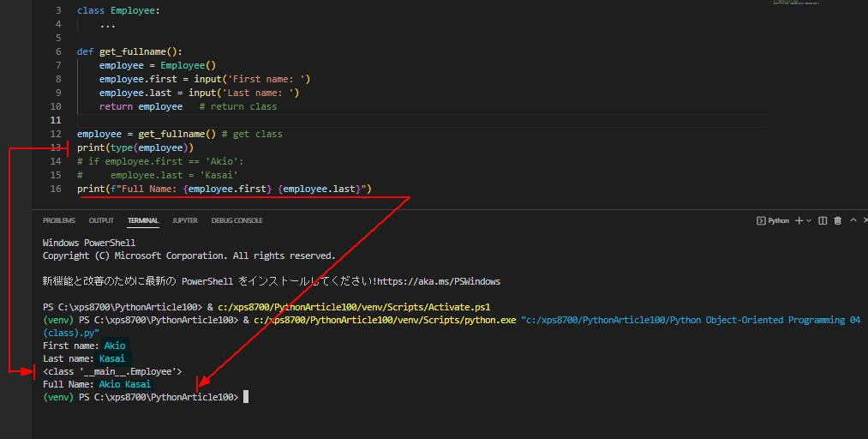Click the 'class Employee:' line
868x439 pixels.
[118, 10]
